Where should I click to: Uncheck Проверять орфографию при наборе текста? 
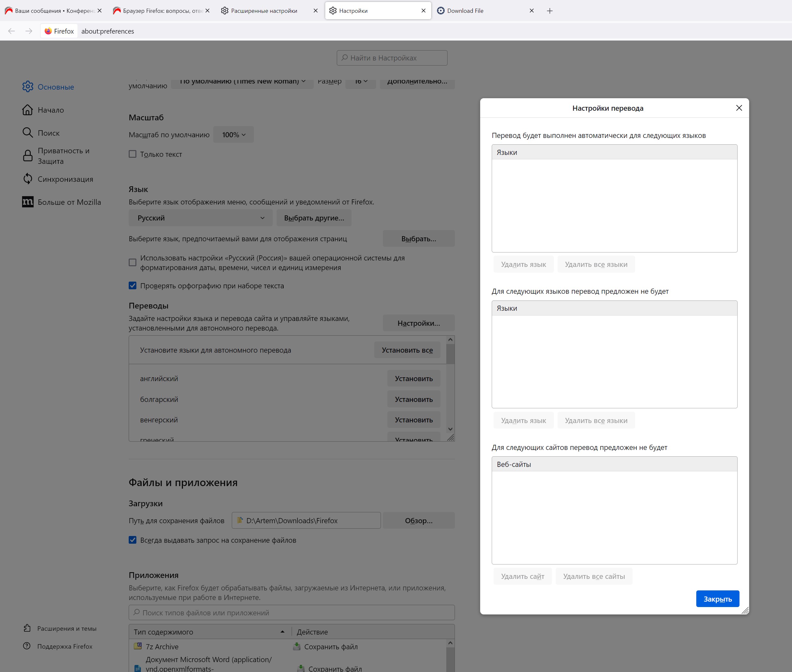[x=132, y=286]
